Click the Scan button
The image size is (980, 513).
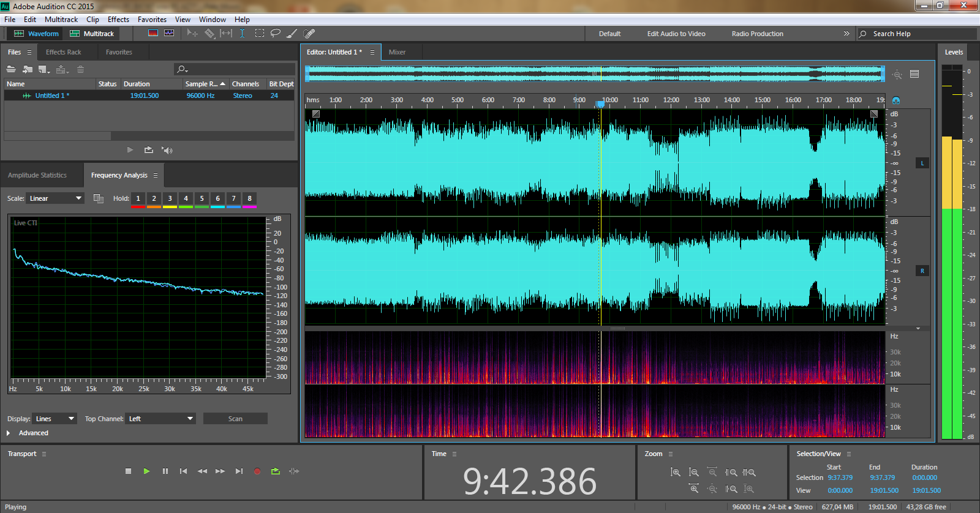click(235, 419)
